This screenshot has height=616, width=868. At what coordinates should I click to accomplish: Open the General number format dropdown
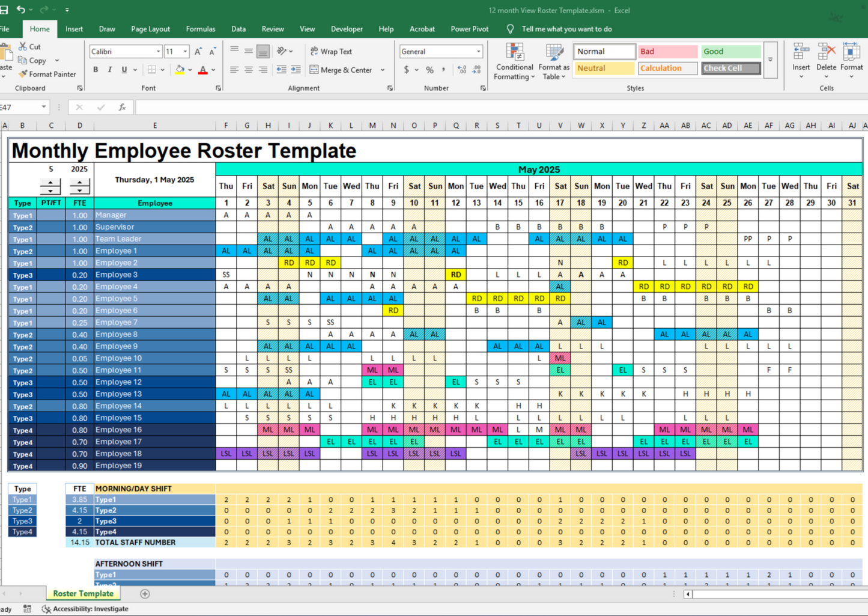point(478,52)
